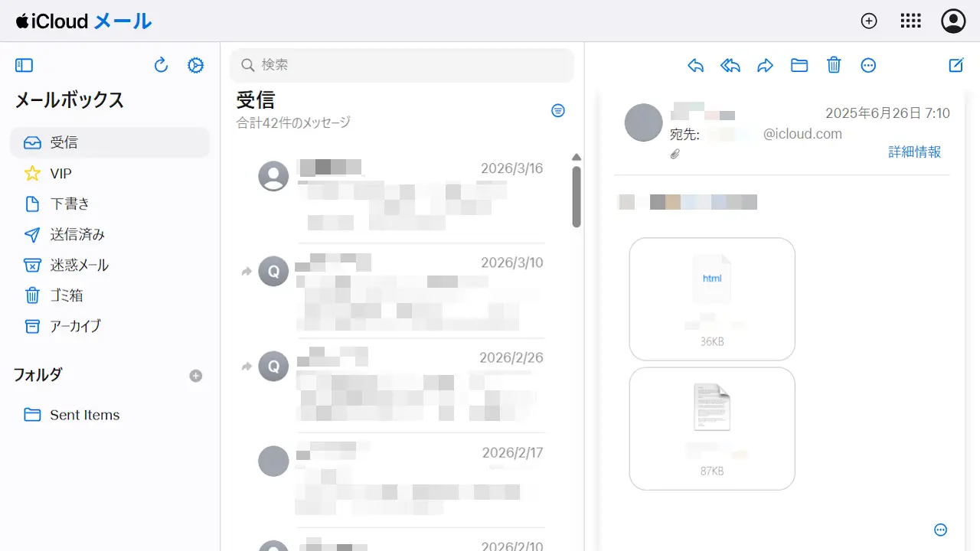The height and width of the screenshot is (551, 980).
Task: Click the Reply arrow icon
Action: pos(695,66)
